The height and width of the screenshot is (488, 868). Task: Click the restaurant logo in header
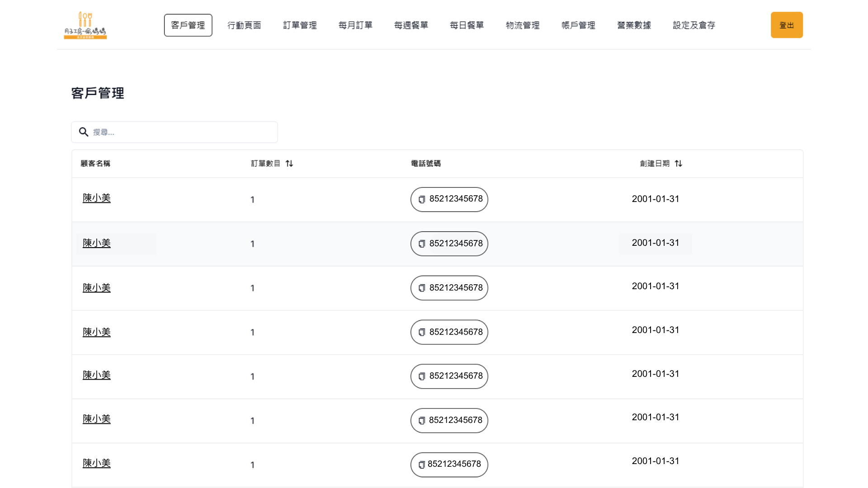pos(85,25)
